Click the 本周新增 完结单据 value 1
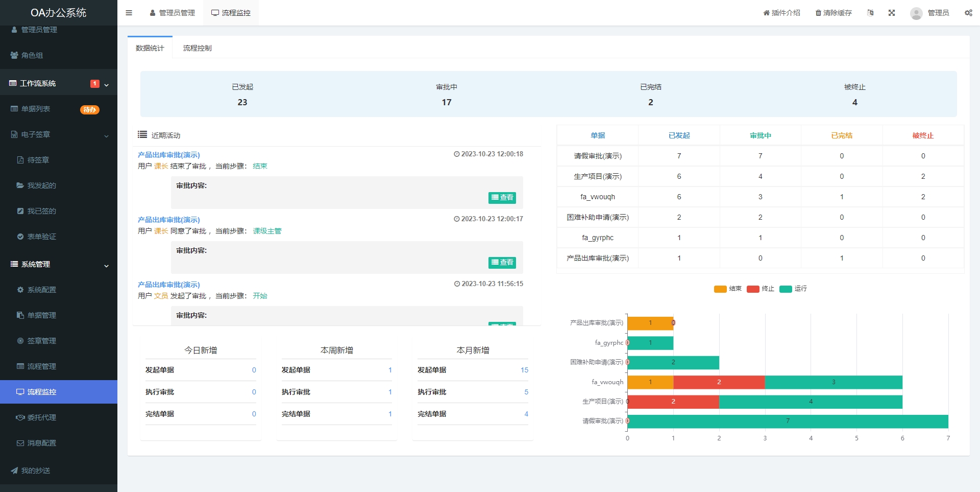This screenshot has height=492, width=980. pyautogui.click(x=390, y=414)
